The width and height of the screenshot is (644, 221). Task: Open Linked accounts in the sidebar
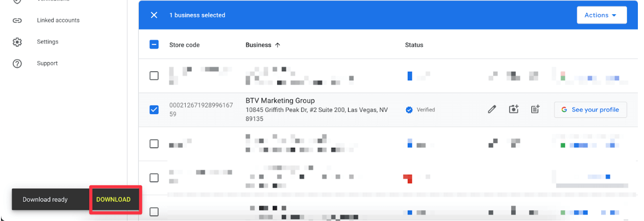tap(58, 20)
